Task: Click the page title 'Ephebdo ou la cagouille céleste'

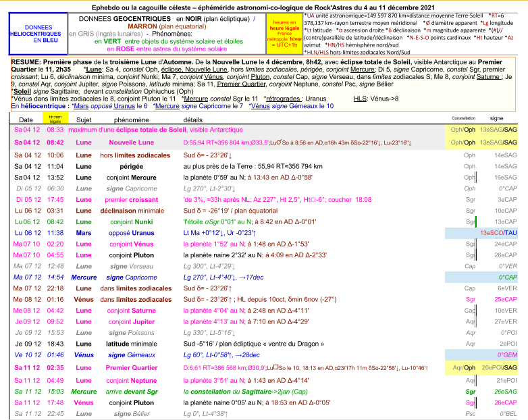Action: (x=143, y=7)
